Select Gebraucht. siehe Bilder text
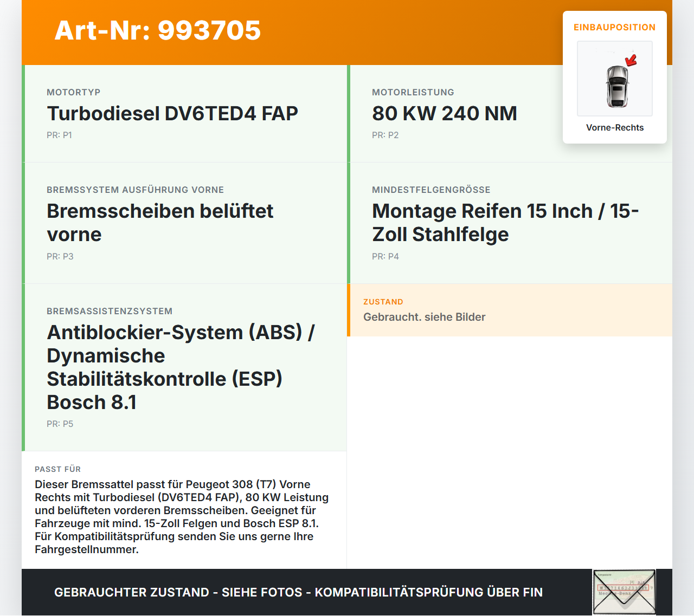The height and width of the screenshot is (616, 694). click(x=425, y=317)
